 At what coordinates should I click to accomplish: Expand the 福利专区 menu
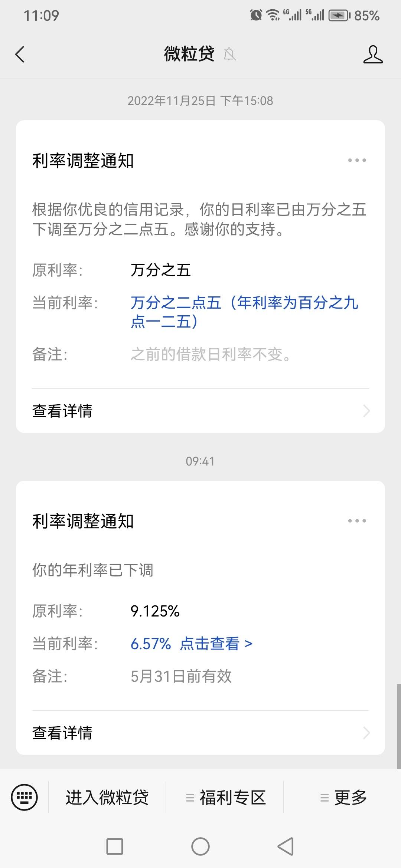click(225, 797)
